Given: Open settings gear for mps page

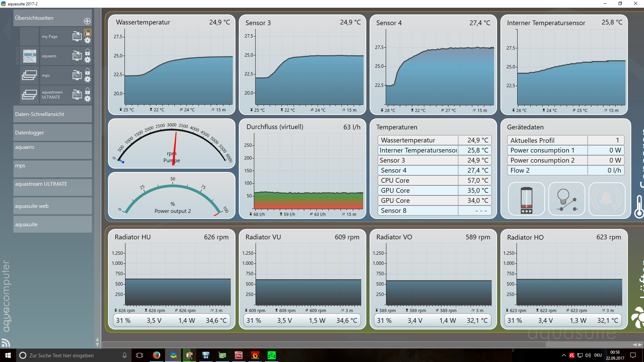Looking at the screenshot, I should coord(88,79).
